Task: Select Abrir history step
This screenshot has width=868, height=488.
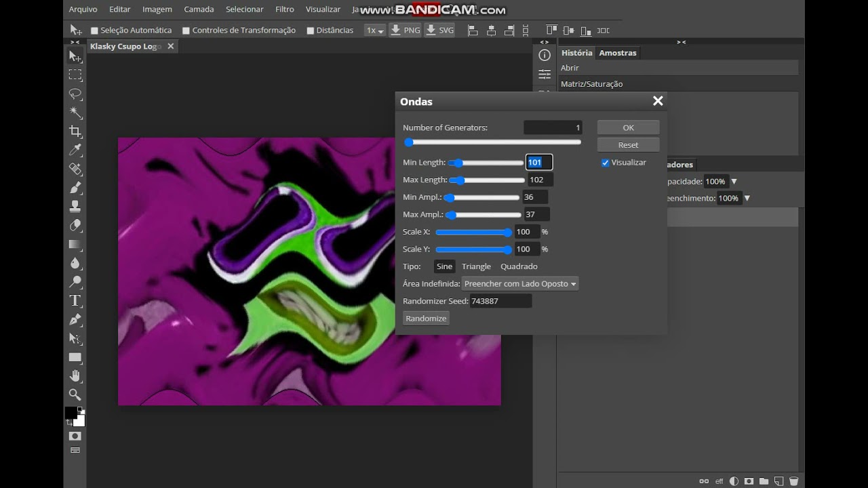Action: tap(678, 68)
